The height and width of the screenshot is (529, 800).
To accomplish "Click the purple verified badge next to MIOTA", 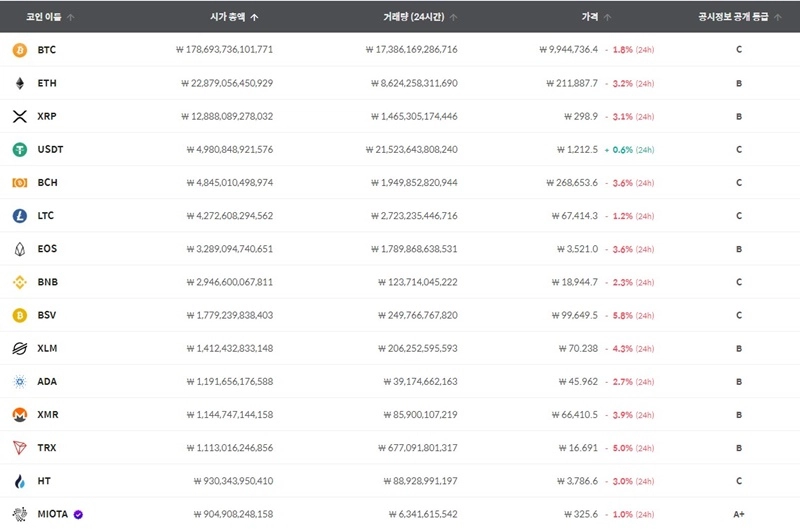I will point(78,514).
